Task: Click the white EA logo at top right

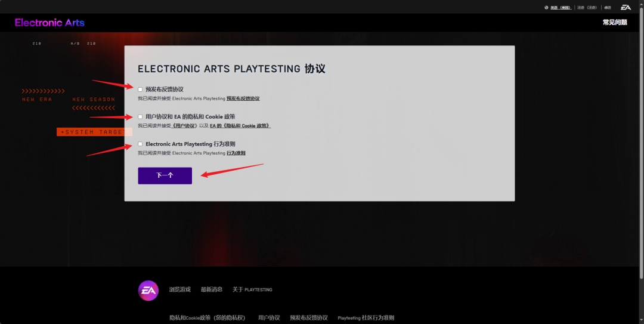Action: (x=626, y=7)
